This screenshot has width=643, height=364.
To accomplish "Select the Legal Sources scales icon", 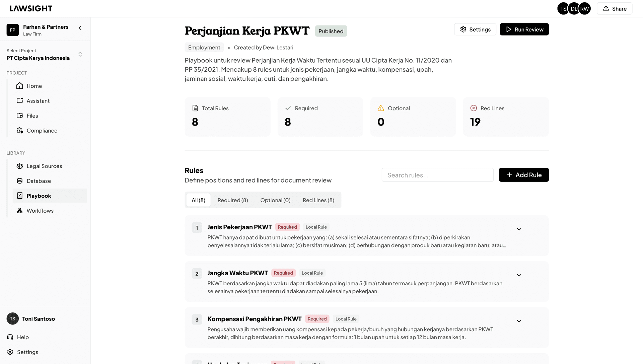I will (x=20, y=166).
